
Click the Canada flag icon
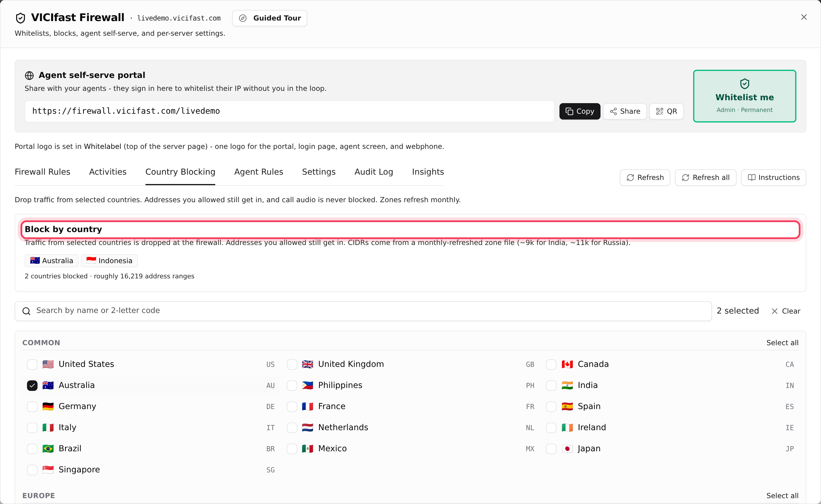coord(567,364)
